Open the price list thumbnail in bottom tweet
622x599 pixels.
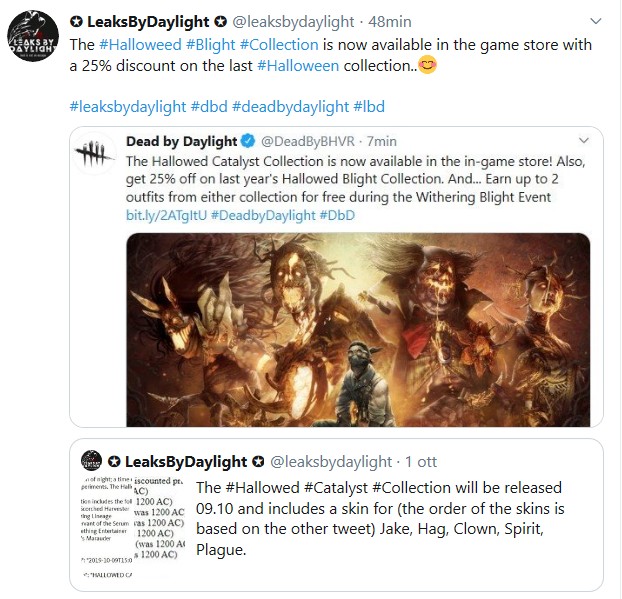coord(132,527)
